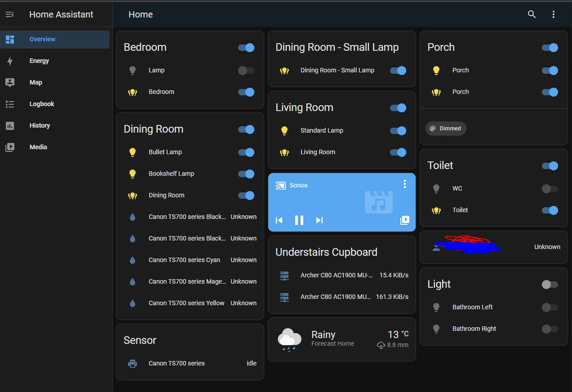Pause playback on the Sonos card
Screen dimensions: 572x392
[x=299, y=220]
